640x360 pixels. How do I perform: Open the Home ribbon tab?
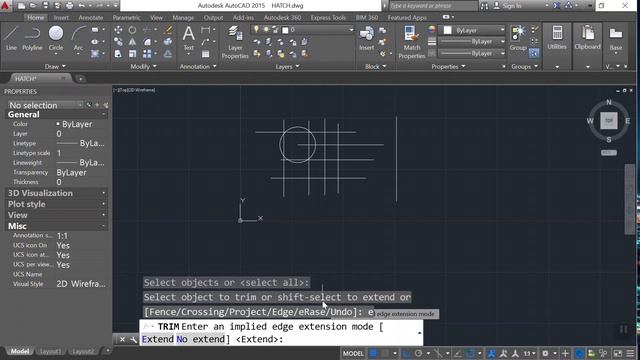[36, 18]
